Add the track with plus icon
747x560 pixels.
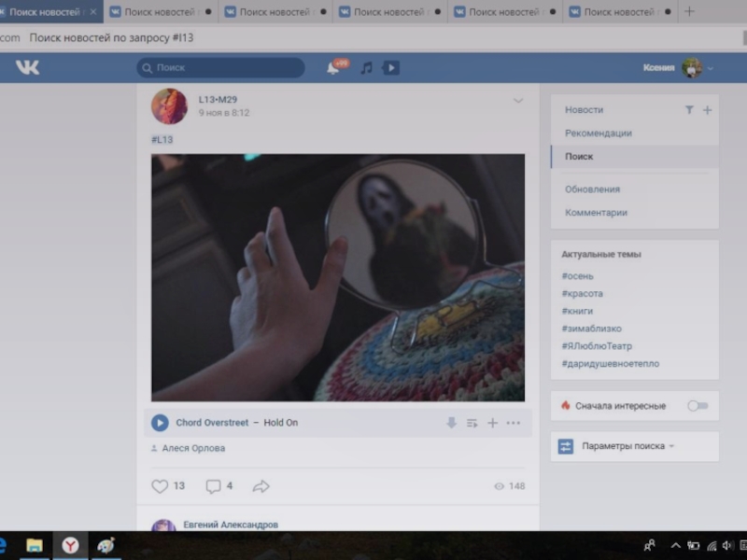pyautogui.click(x=492, y=423)
